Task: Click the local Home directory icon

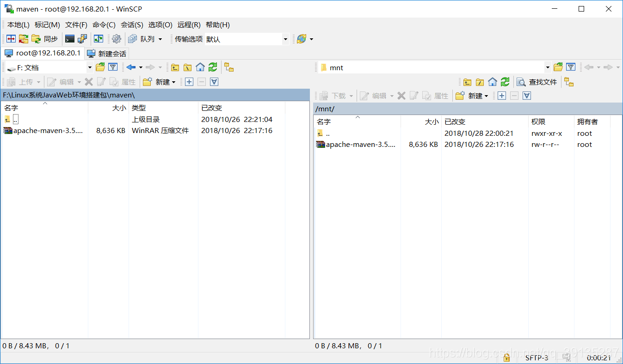Action: point(200,67)
